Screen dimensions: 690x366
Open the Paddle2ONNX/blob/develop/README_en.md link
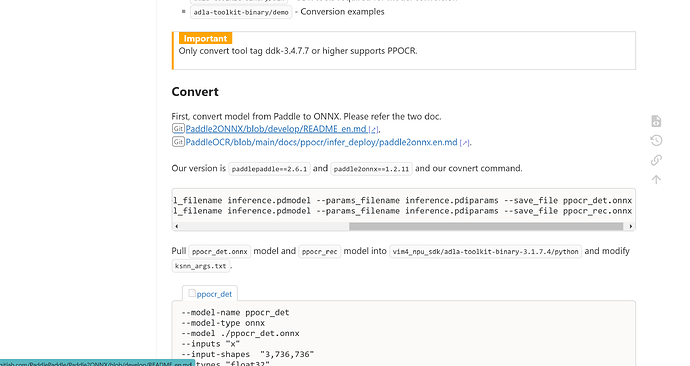276,129
